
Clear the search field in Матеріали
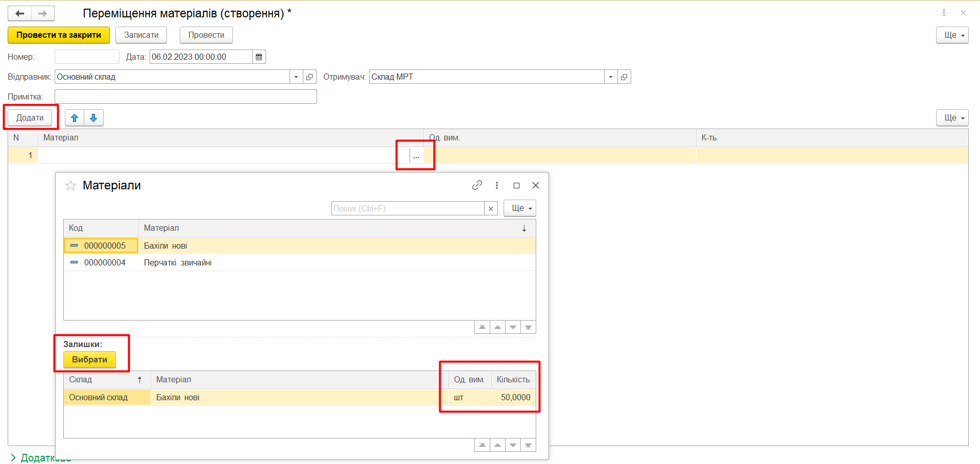click(x=491, y=209)
